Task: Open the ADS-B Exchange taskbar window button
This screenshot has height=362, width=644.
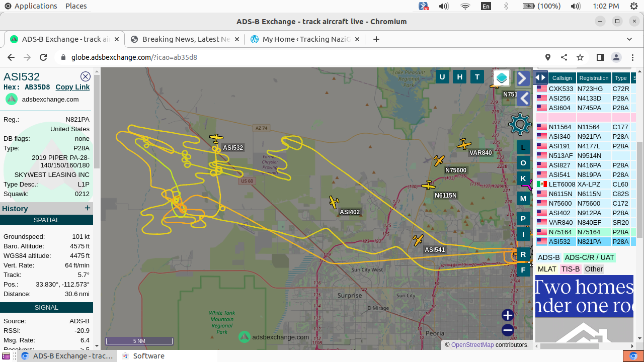Action: pyautogui.click(x=67, y=356)
